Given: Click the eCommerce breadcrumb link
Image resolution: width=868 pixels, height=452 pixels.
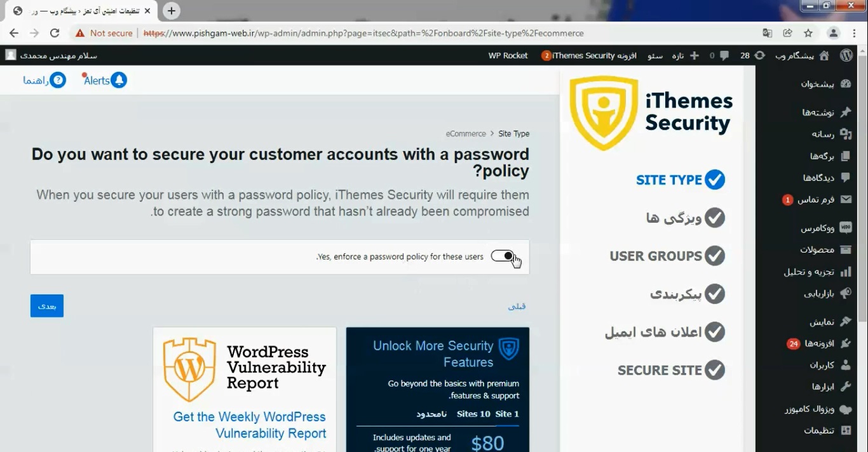Looking at the screenshot, I should (x=466, y=133).
